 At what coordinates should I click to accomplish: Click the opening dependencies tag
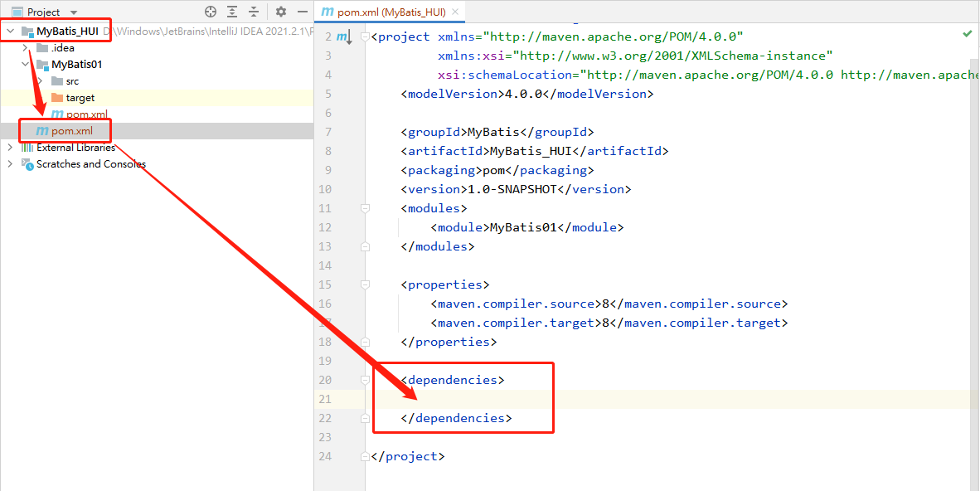click(453, 380)
